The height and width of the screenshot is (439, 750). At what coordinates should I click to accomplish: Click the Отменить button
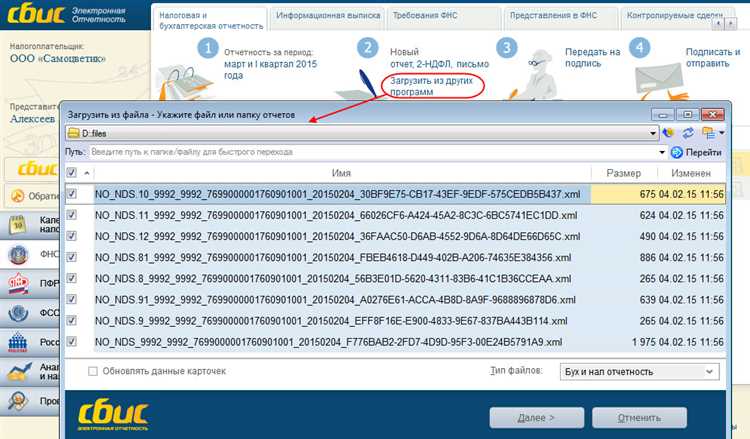(639, 417)
